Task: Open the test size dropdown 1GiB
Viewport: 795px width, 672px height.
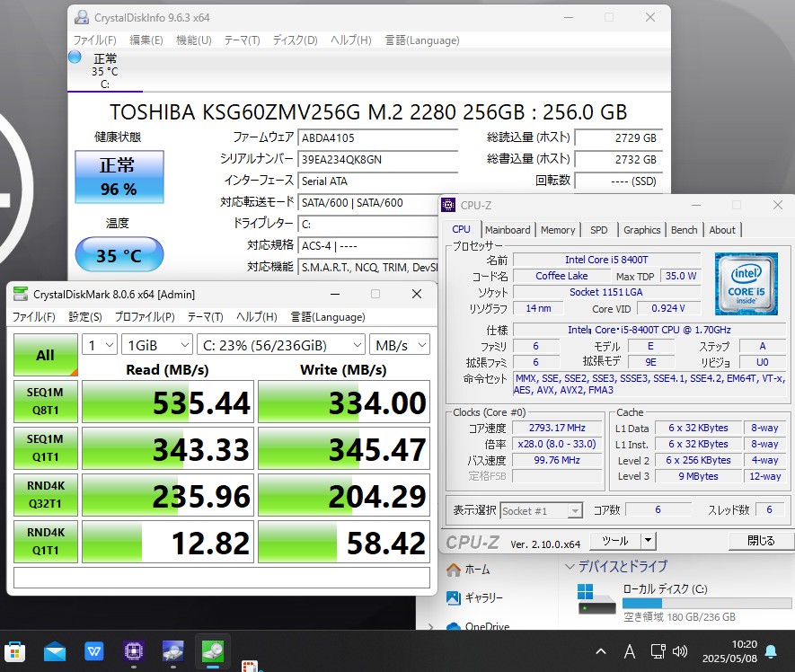Action: 157,345
